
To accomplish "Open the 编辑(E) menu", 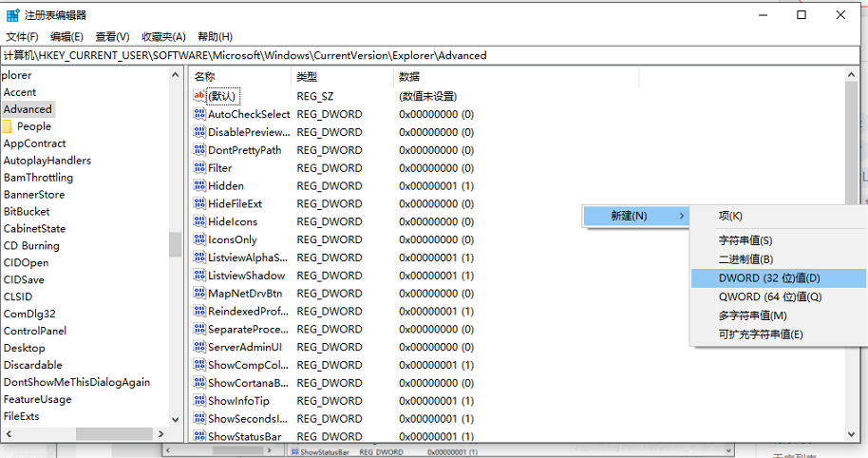I will click(66, 36).
